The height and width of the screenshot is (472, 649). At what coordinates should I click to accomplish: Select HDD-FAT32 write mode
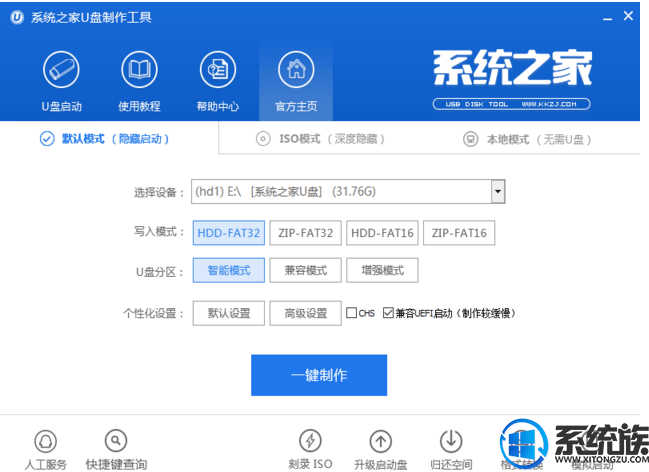click(x=228, y=233)
